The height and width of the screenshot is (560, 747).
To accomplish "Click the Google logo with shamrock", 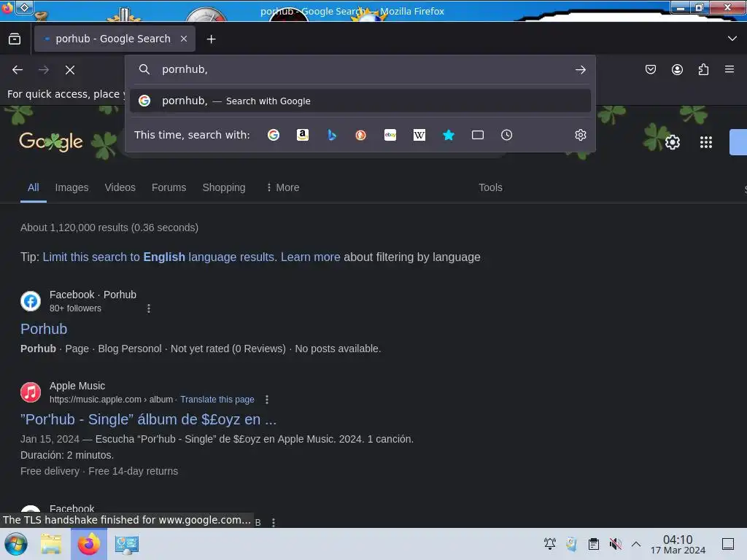I will pyautogui.click(x=51, y=142).
